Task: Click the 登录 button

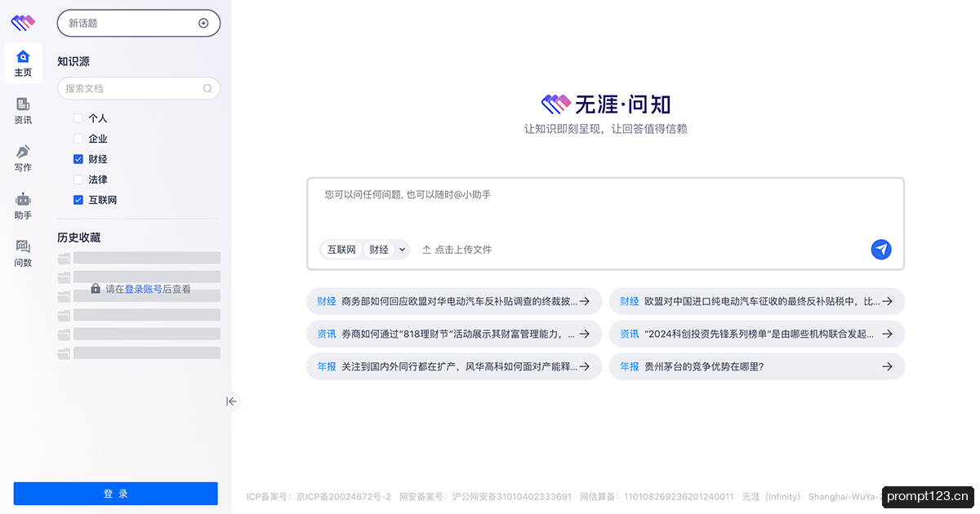Action: 116,494
